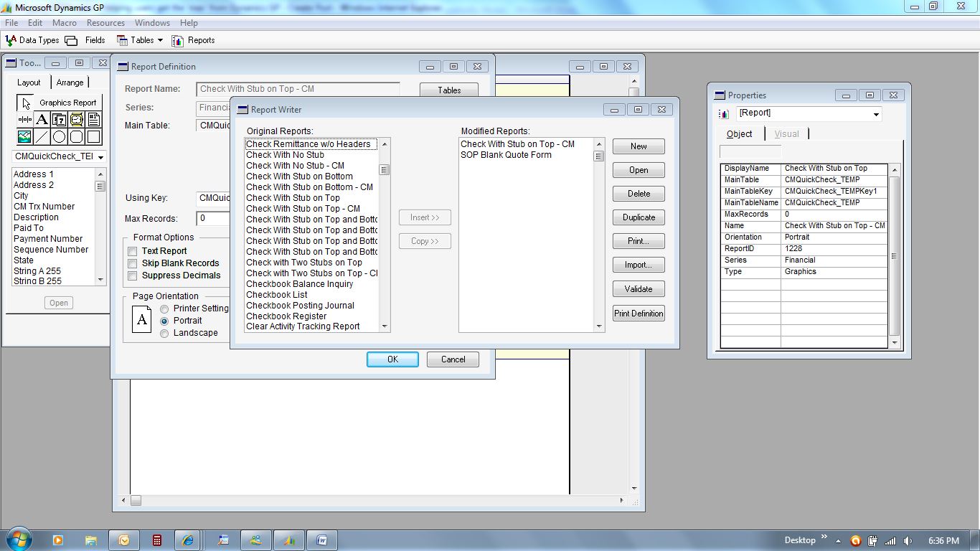Open the Calculator from the taskbar
980x551 pixels.
coord(156,540)
